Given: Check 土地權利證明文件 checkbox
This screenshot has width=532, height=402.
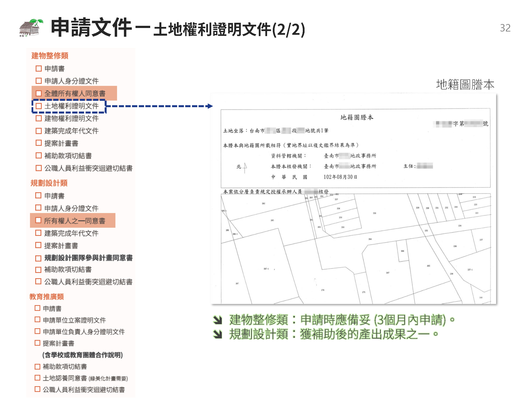Looking at the screenshot, I should pos(39,106).
